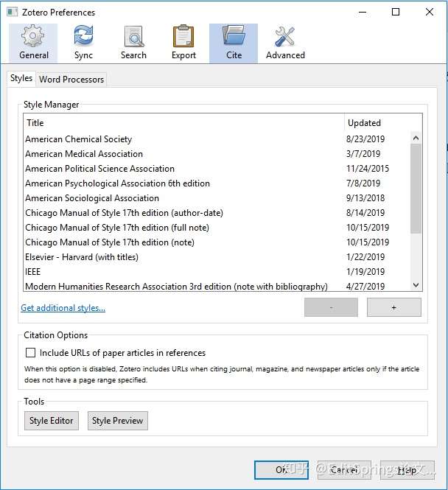Switch to the Word Processors tab

(x=71, y=80)
